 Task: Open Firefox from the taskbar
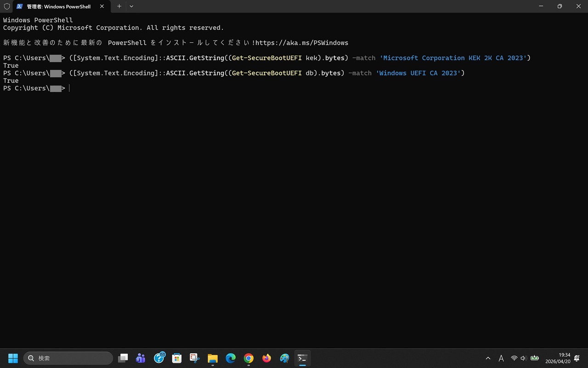[266, 358]
